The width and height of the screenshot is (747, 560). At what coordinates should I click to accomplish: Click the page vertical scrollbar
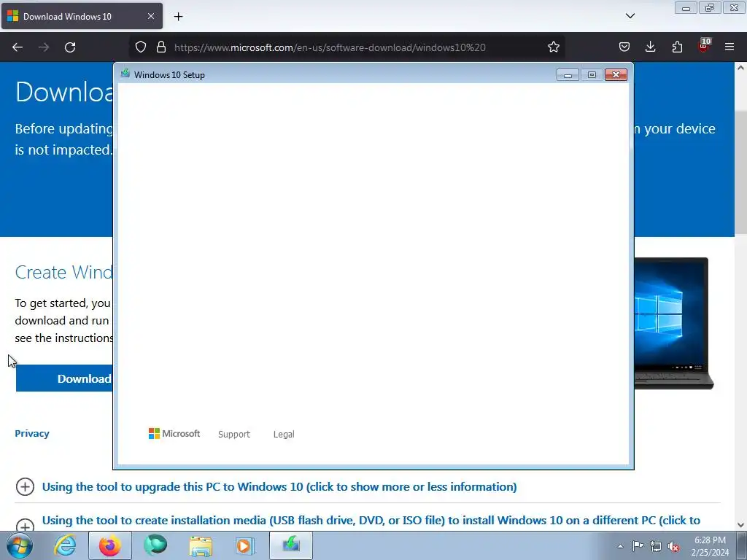pos(740,171)
